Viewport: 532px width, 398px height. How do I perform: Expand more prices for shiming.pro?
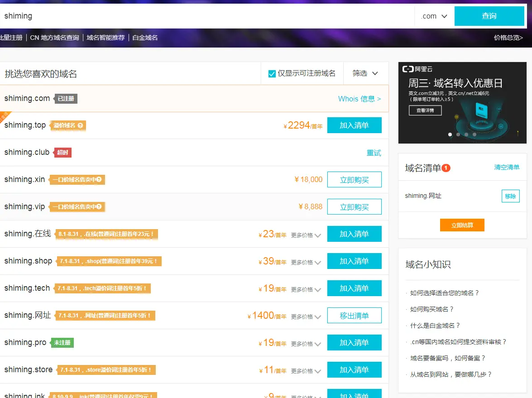click(x=306, y=344)
